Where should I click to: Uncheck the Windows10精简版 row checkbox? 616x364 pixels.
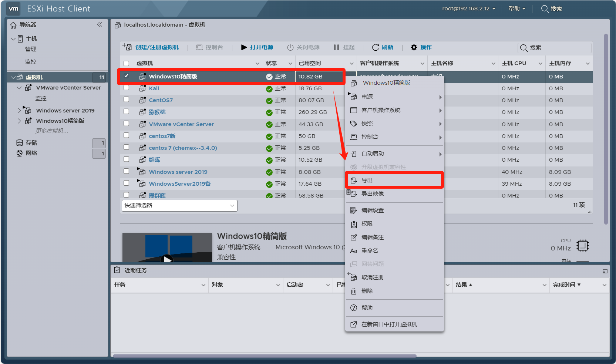[127, 76]
